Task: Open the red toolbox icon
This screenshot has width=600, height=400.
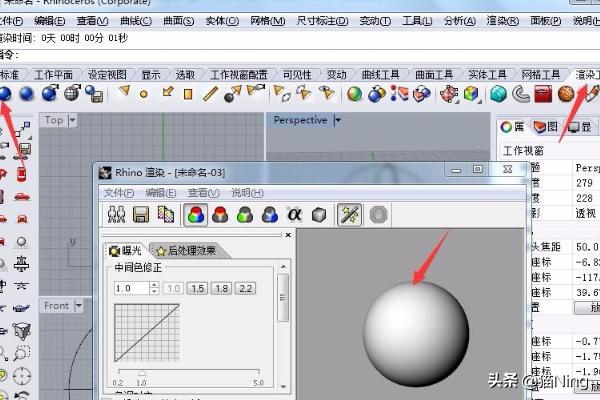Action: (x=543, y=94)
